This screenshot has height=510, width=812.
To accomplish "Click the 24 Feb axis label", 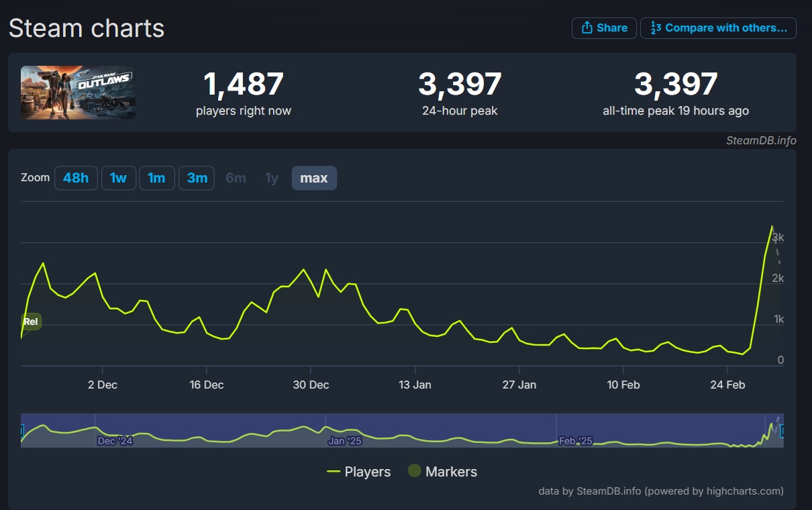I will click(727, 385).
